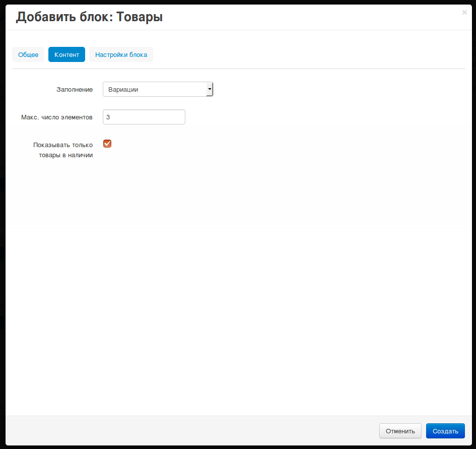The height and width of the screenshot is (449, 476).
Task: Switch to the Общее tab
Action: 28,54
